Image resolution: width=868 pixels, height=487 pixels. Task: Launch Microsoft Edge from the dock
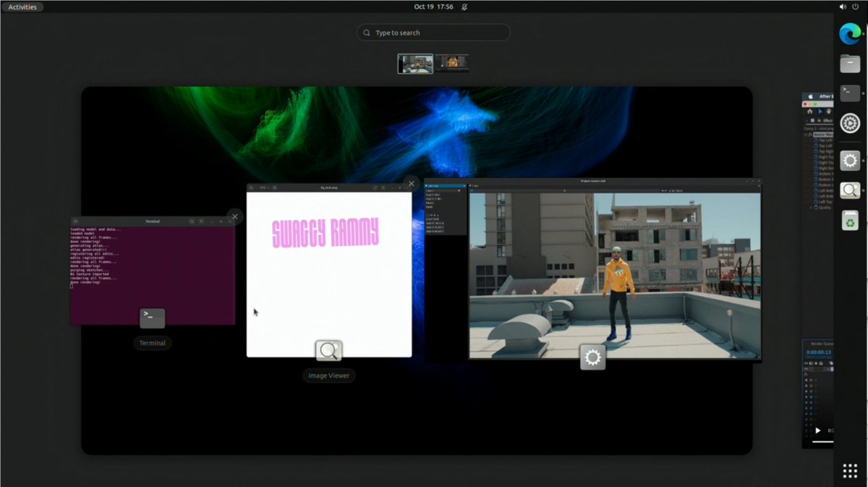(851, 33)
